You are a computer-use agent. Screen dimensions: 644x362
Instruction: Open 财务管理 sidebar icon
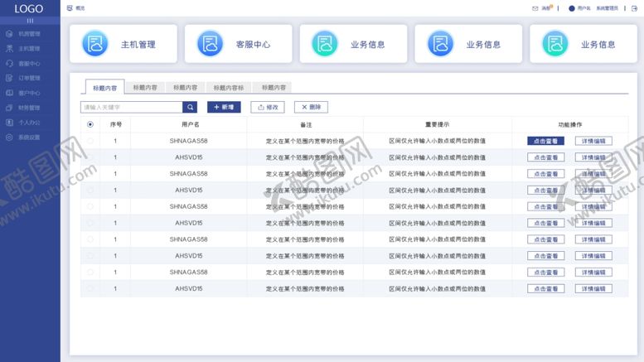(9, 108)
